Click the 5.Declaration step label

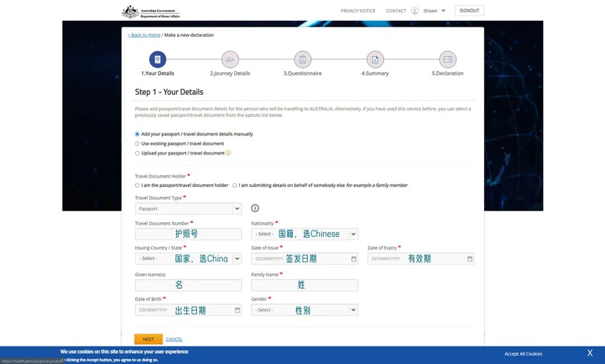(x=448, y=73)
